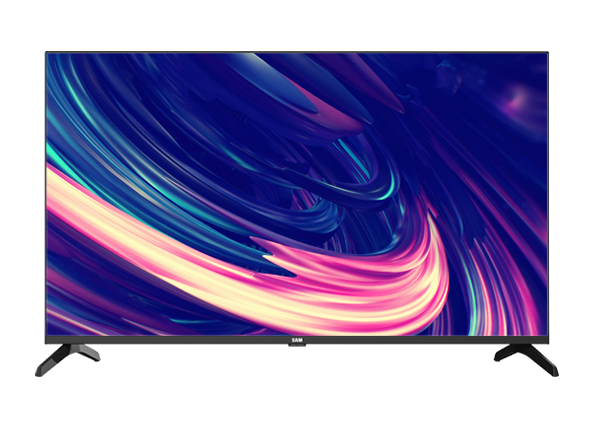The image size is (595, 429).
Task: Click the TV's bottom bezel bar
Action: [297, 340]
